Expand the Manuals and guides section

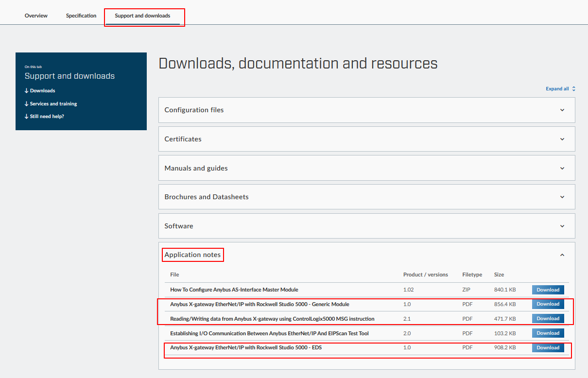[x=367, y=168]
